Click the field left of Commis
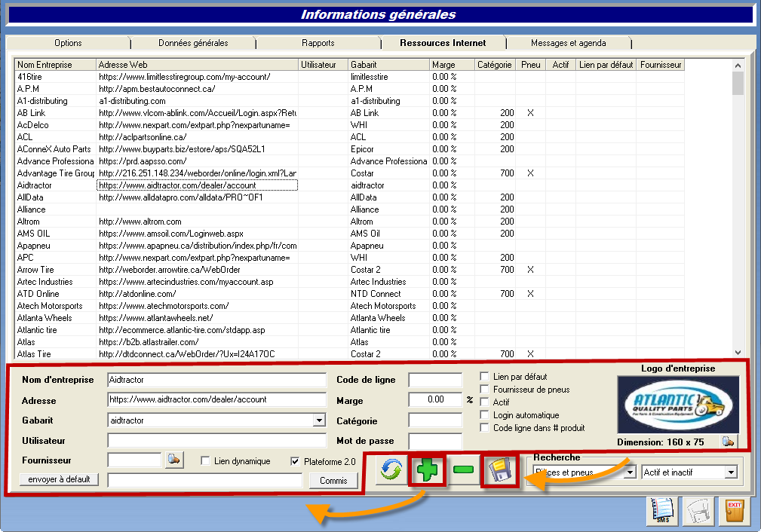This screenshot has height=532, width=761. click(x=205, y=481)
